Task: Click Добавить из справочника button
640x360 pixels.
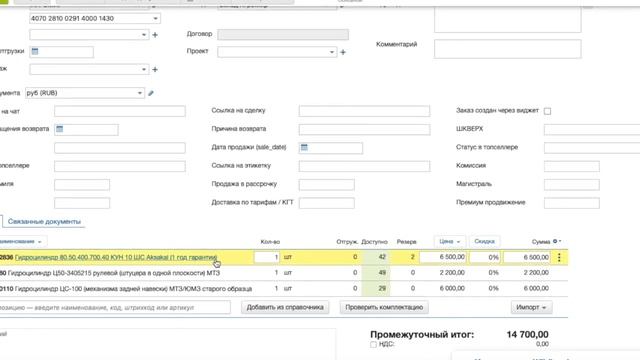Action: point(285,307)
